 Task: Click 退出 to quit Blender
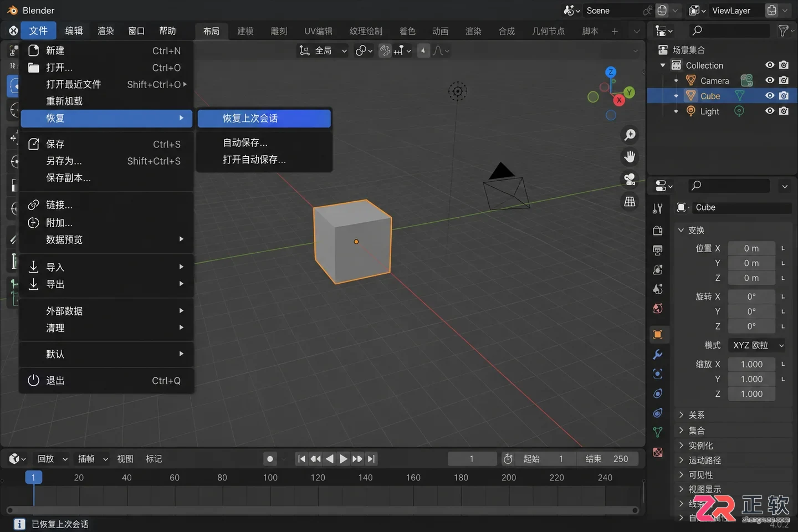[x=106, y=381]
